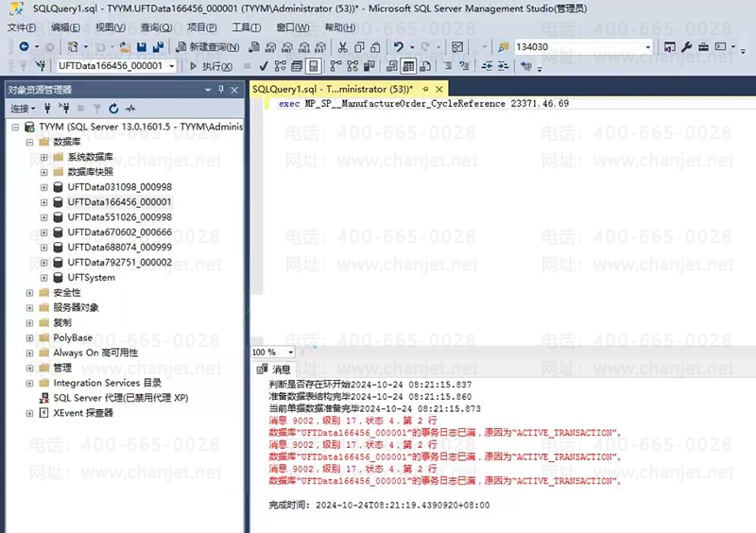The height and width of the screenshot is (533, 756).
Task: Refresh the Object Explorer tree
Action: [113, 109]
